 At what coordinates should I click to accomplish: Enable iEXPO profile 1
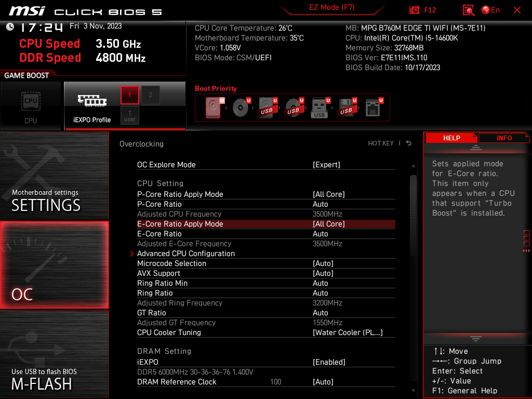pos(129,95)
